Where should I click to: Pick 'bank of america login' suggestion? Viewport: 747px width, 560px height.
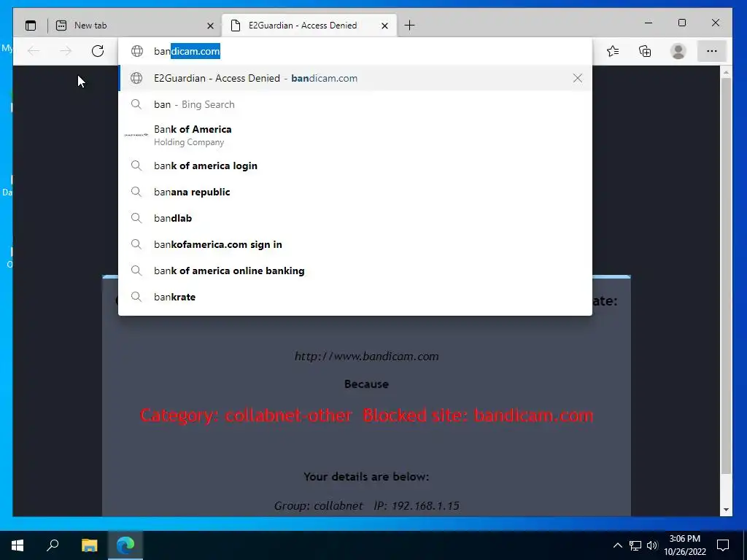point(355,166)
